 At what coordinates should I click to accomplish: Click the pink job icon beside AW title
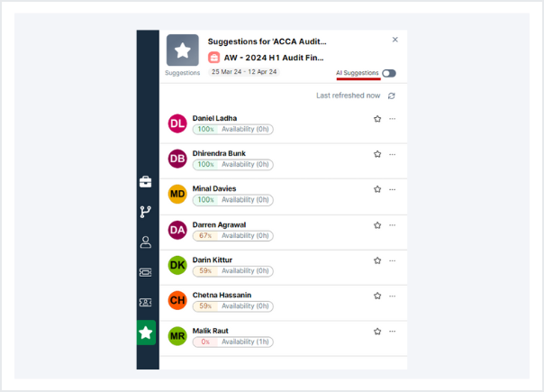[x=214, y=57]
